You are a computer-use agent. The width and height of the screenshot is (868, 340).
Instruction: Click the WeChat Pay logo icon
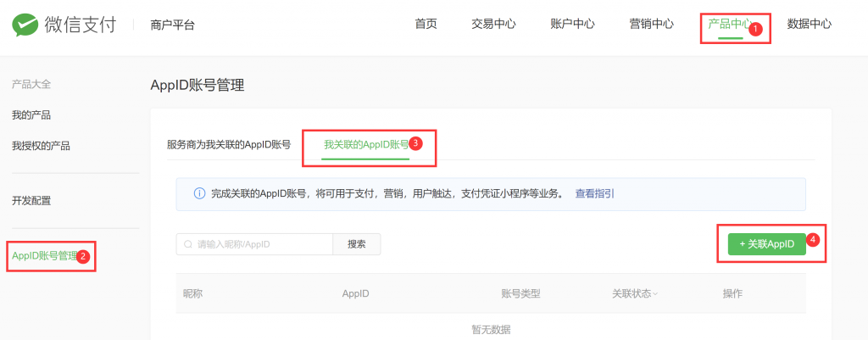pyautogui.click(x=24, y=25)
